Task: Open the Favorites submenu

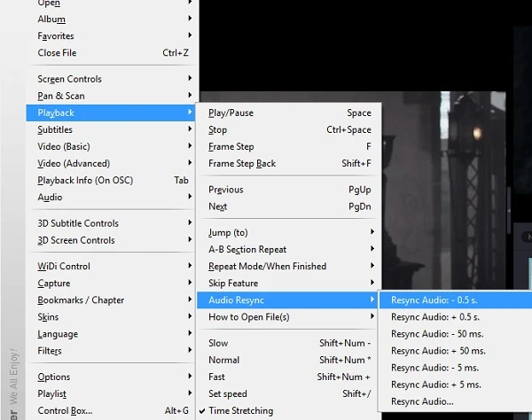Action: pyautogui.click(x=110, y=36)
